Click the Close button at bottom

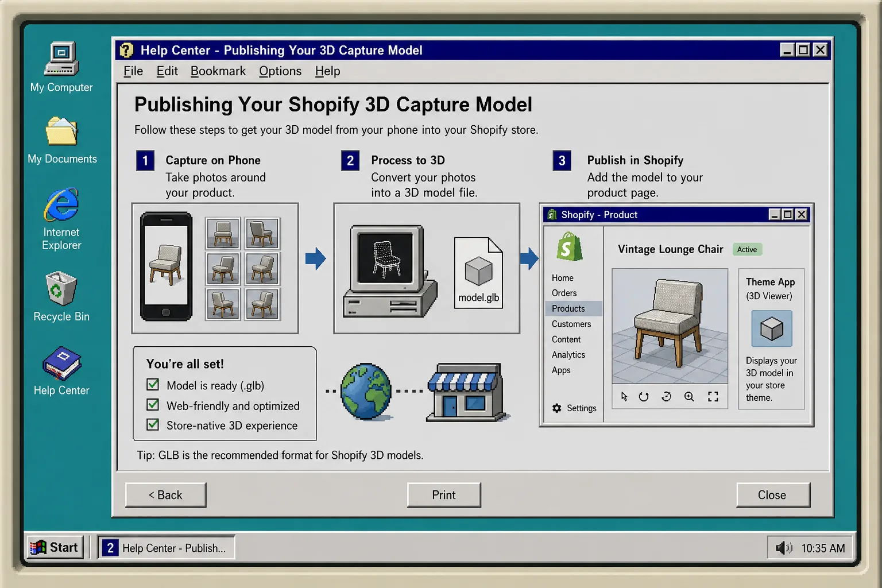(773, 495)
